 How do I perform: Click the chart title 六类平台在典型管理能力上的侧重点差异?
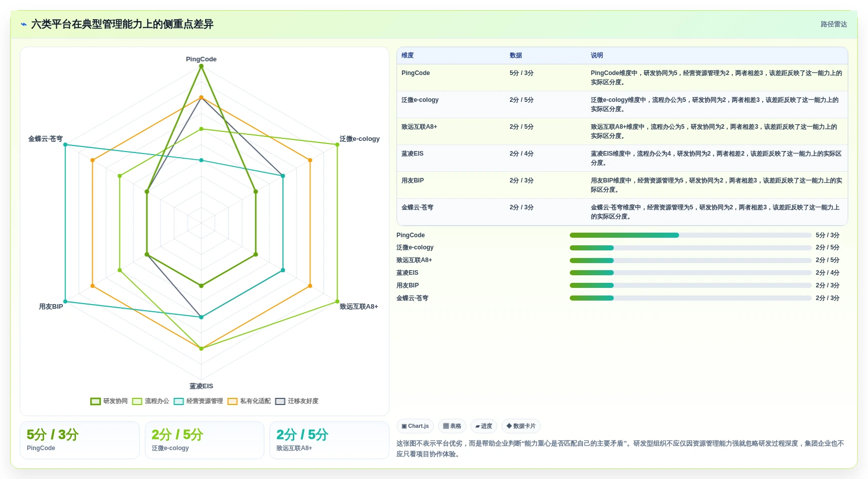click(x=123, y=24)
